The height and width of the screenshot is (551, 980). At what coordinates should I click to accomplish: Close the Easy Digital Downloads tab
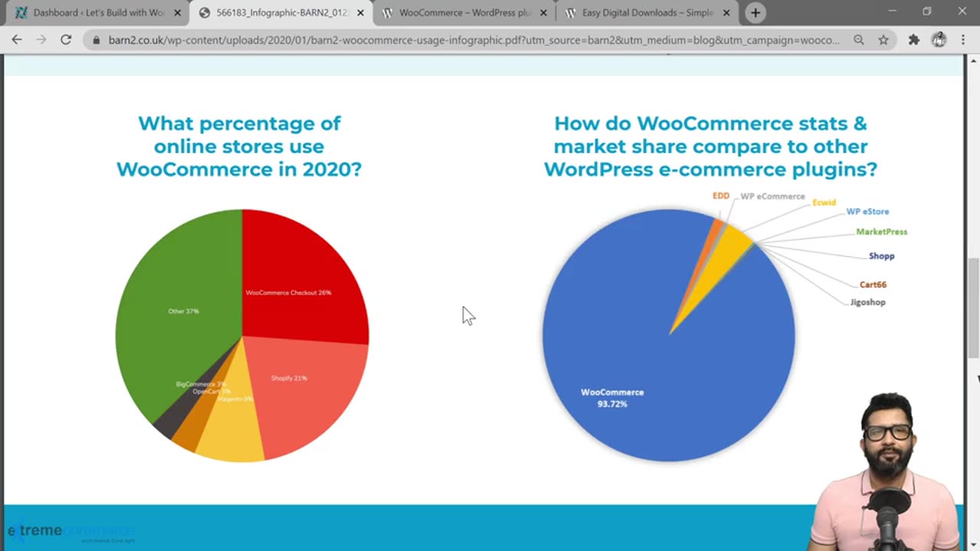tap(727, 13)
